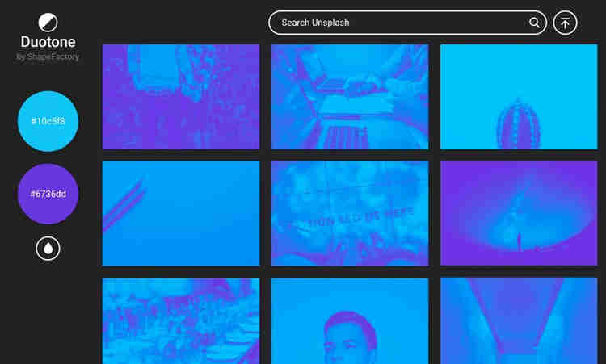Screen dimensions: 606x364
Task: Click the droplet color-preset icon
Action: point(48,249)
